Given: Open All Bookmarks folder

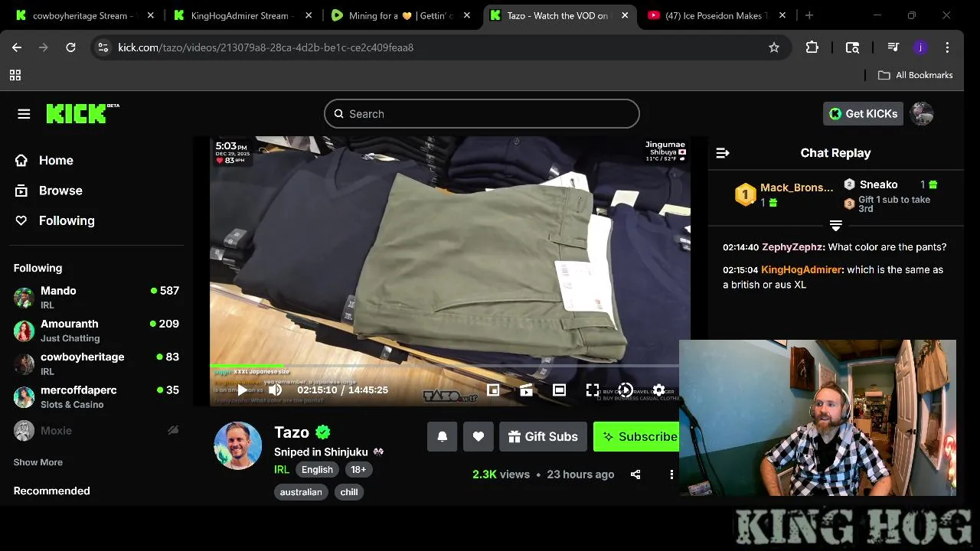Looking at the screenshot, I should 915,75.
